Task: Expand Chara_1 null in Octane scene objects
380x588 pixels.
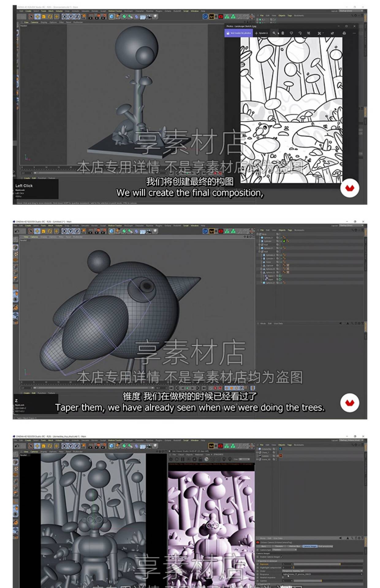Action: 257,452
